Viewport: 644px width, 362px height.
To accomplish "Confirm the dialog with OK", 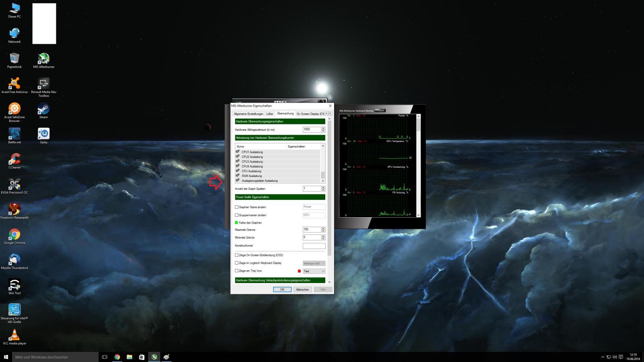I will click(282, 290).
